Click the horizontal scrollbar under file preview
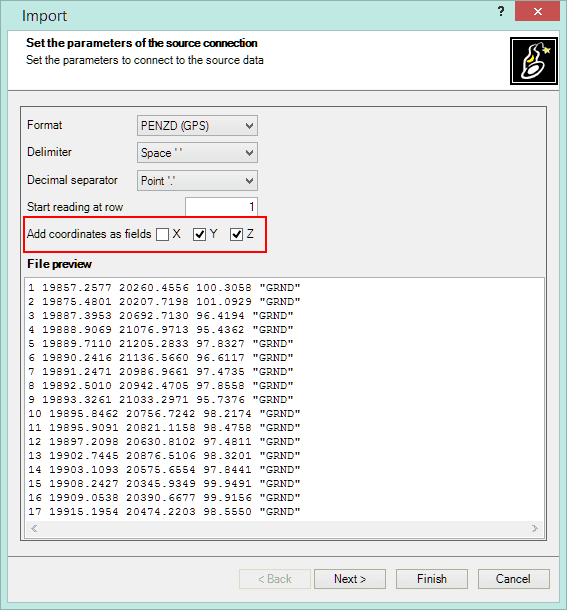 (x=284, y=528)
